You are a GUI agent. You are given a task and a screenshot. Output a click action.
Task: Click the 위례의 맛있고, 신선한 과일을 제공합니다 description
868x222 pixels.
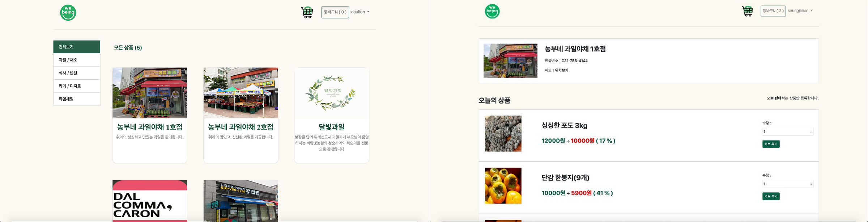click(x=241, y=137)
